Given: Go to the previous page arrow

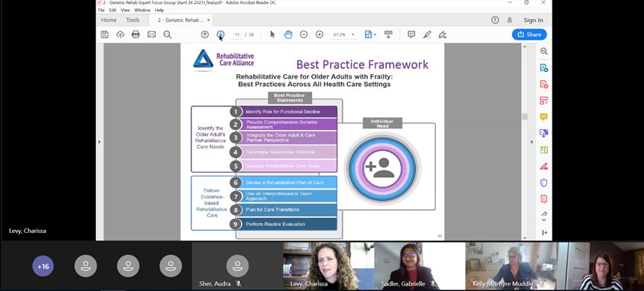Looking at the screenshot, I should [205, 34].
